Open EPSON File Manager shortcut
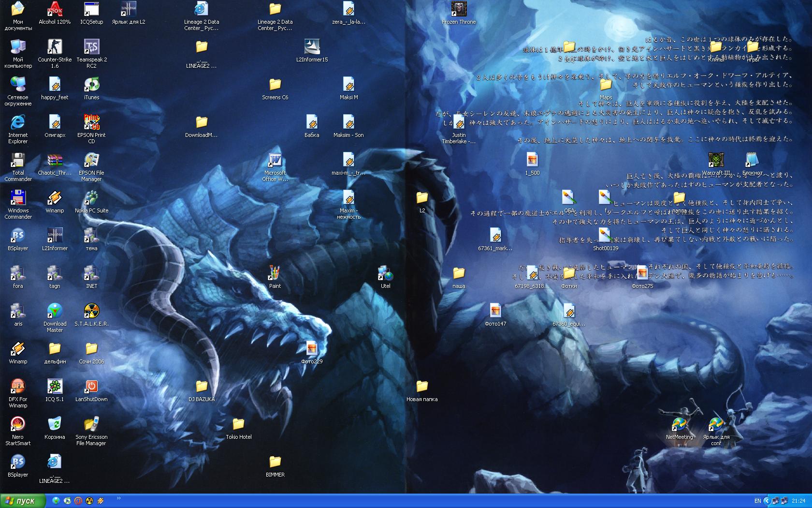 (x=91, y=167)
